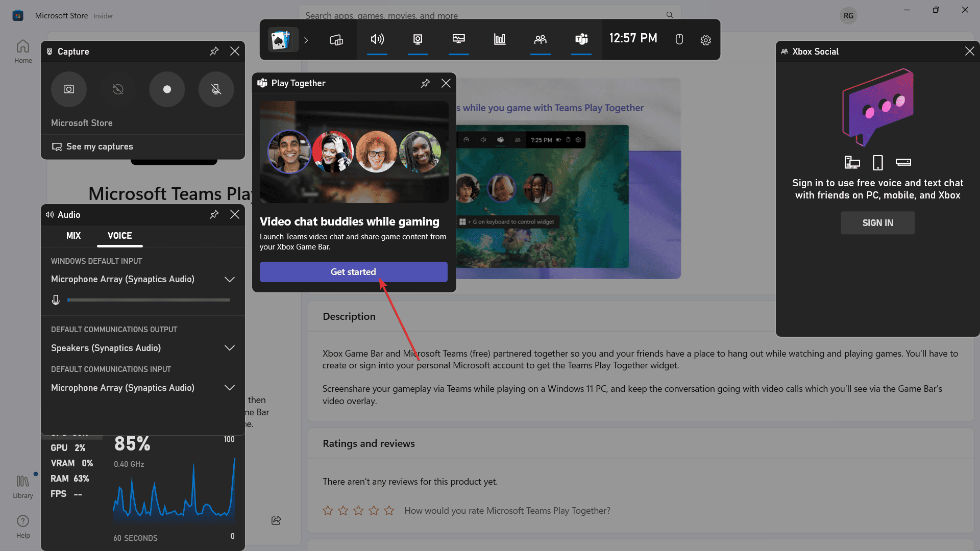
Task: Click the friends/social widget icon
Action: click(540, 39)
